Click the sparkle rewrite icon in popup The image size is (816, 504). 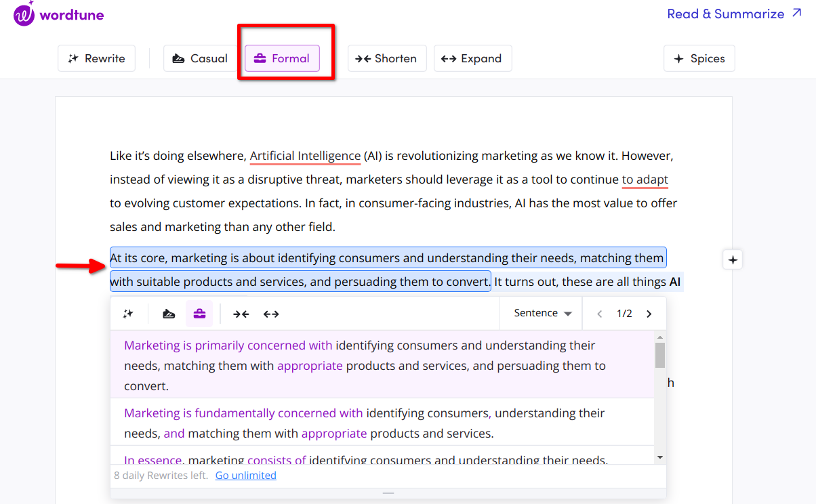tap(128, 314)
